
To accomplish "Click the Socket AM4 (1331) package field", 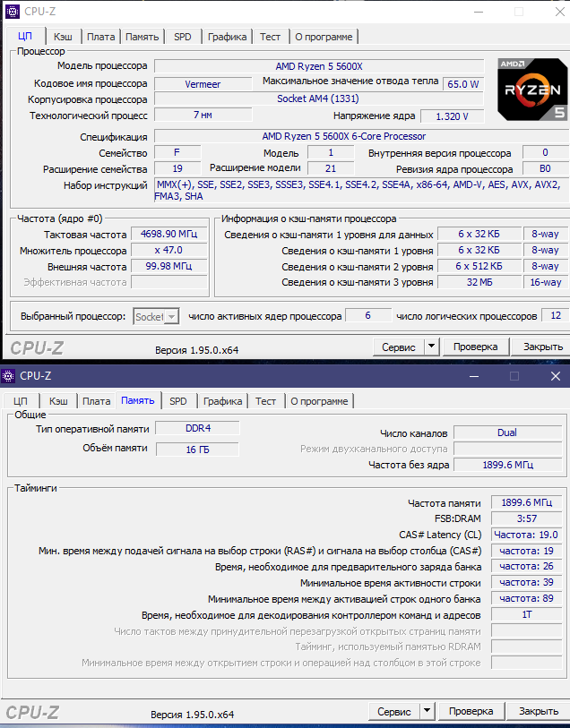I will pos(319,98).
